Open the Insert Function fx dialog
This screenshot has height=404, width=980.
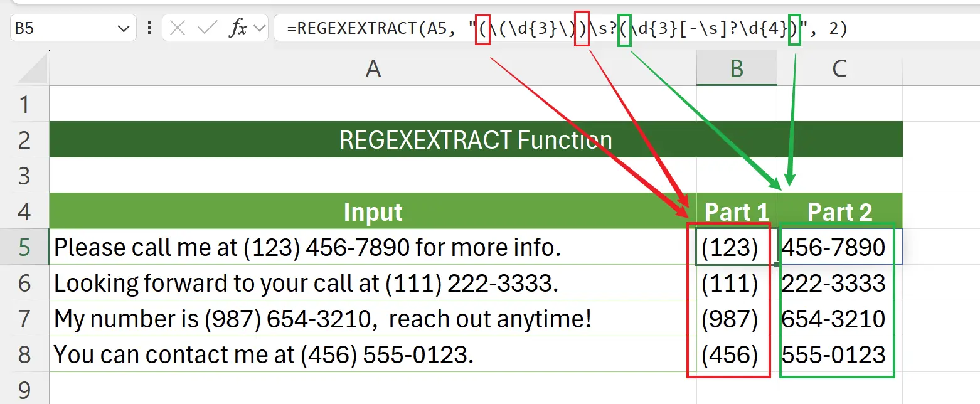point(238,29)
